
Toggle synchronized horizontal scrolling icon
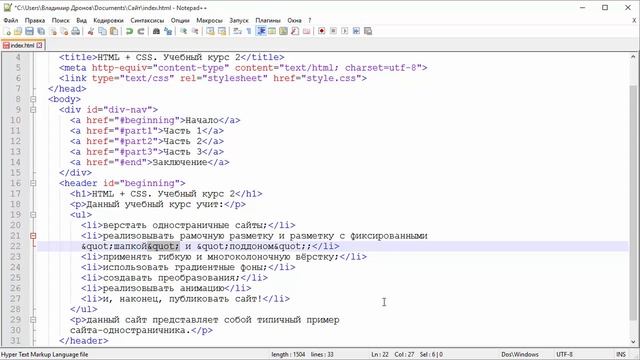tap(222, 31)
